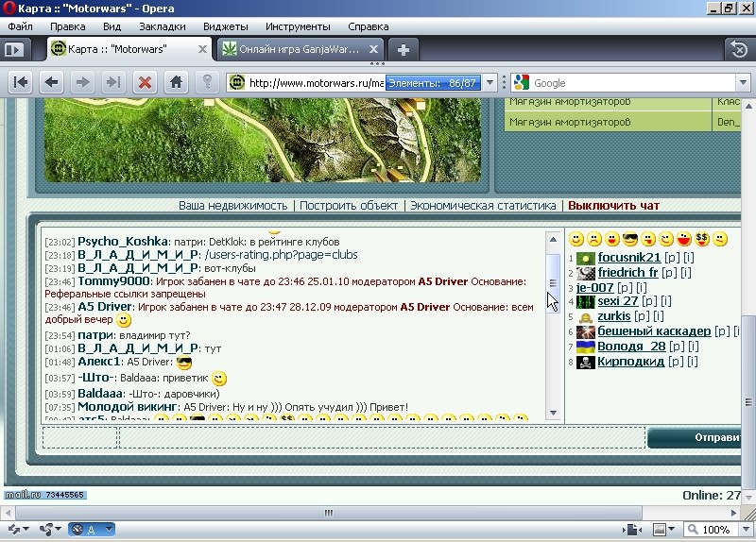The height and width of the screenshot is (542, 756).
Task: Open friedrich_fr's profile link
Action: coord(627,273)
